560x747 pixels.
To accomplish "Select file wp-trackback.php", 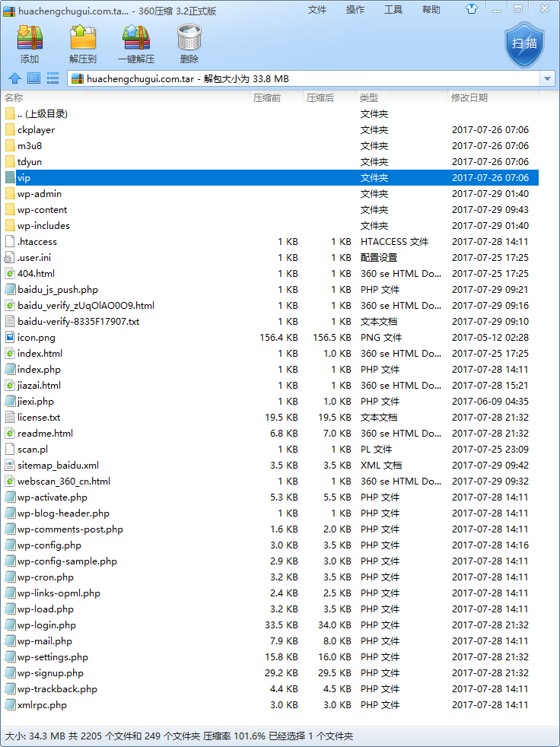I will point(270,688).
